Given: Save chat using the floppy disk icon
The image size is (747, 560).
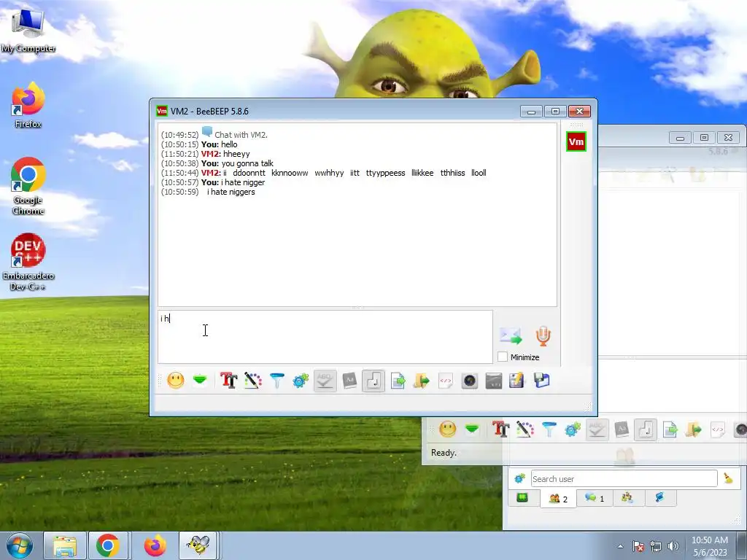Looking at the screenshot, I should pyautogui.click(x=542, y=381).
